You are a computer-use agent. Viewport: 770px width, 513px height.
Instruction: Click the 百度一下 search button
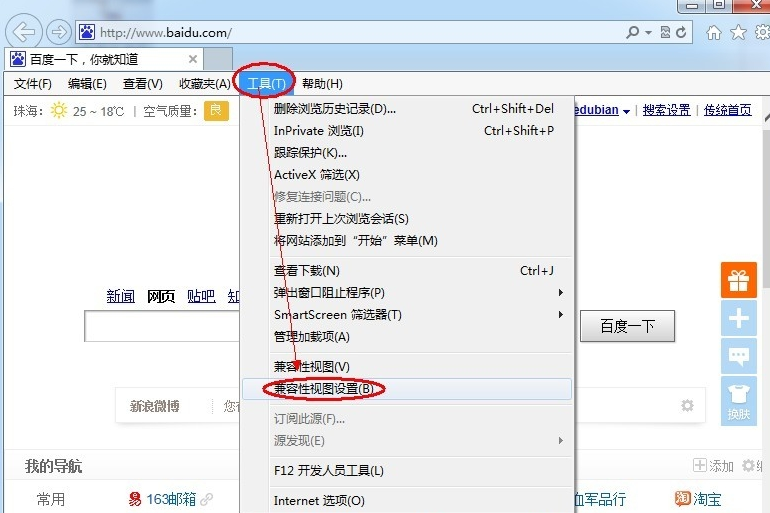[628, 326]
